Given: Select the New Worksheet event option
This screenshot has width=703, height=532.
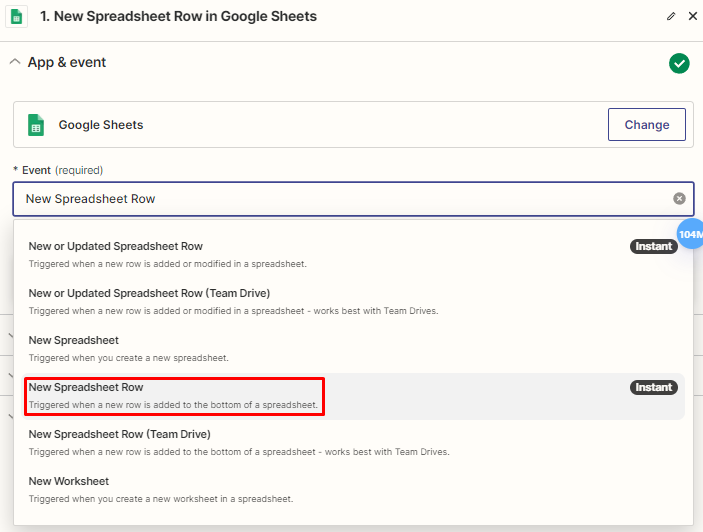Looking at the screenshot, I should 353,490.
